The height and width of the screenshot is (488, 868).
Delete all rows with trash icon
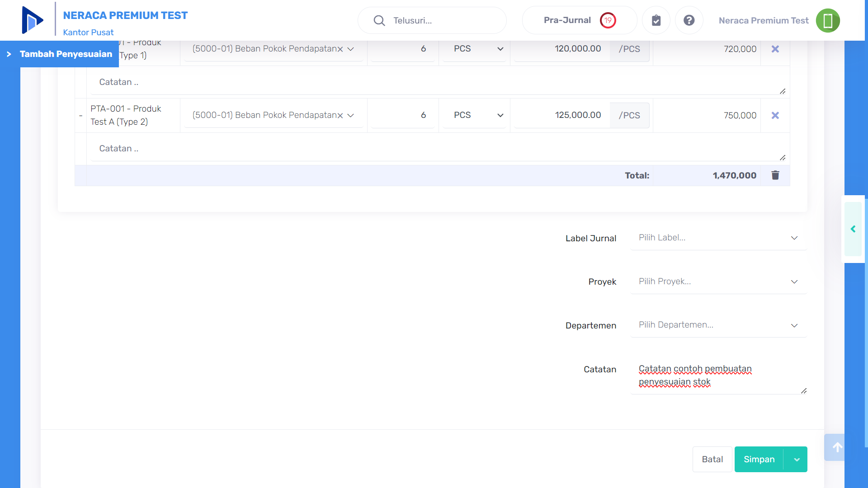[x=775, y=175]
